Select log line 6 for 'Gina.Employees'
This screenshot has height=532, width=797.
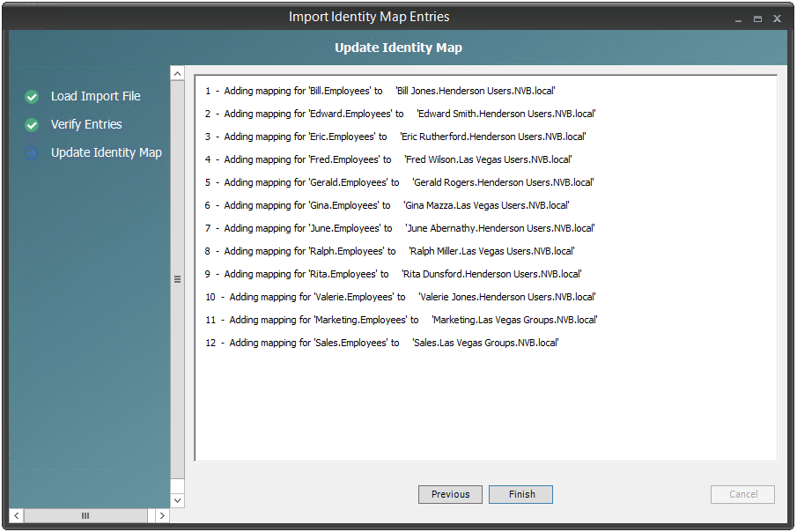click(387, 205)
